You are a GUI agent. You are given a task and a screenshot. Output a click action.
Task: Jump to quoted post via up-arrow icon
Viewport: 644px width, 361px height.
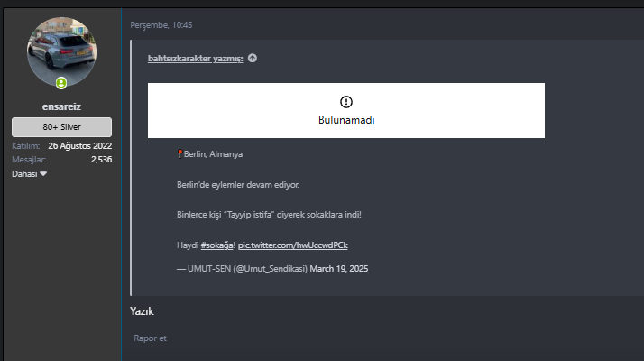point(253,59)
